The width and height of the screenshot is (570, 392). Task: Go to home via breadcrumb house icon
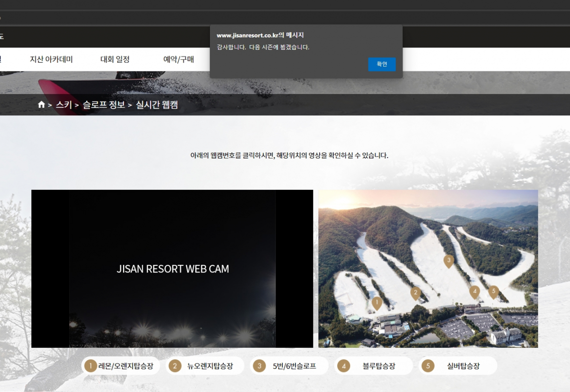tap(41, 105)
